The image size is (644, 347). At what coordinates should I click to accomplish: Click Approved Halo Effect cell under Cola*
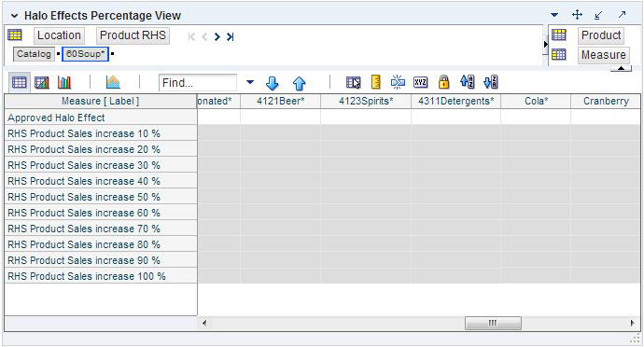[x=536, y=118]
